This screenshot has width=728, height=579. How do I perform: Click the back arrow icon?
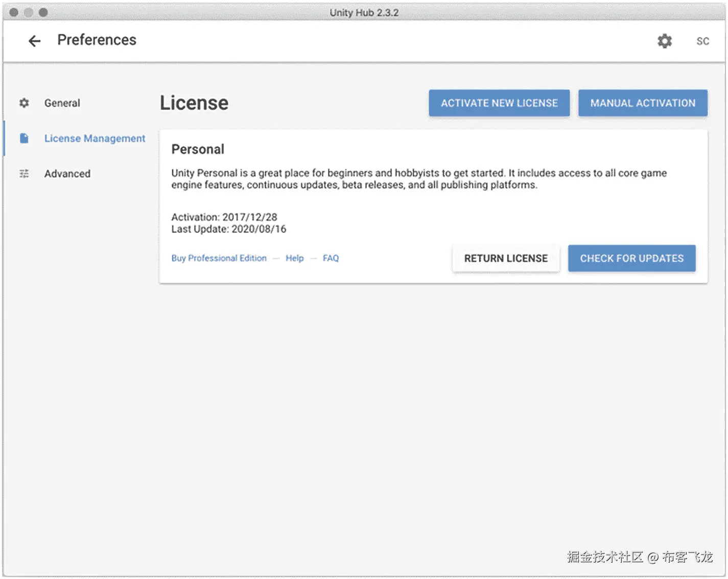(34, 41)
